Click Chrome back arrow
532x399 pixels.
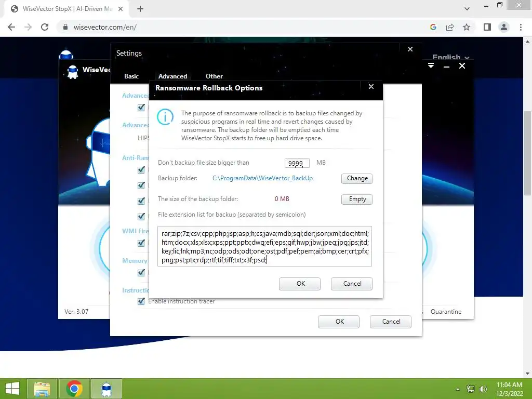11,27
